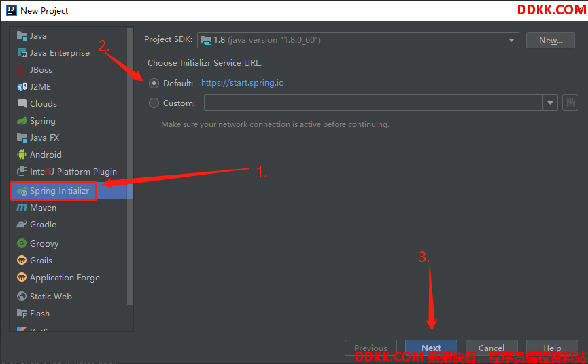Click the Application Forge icon
588x364 pixels.
coord(22,278)
